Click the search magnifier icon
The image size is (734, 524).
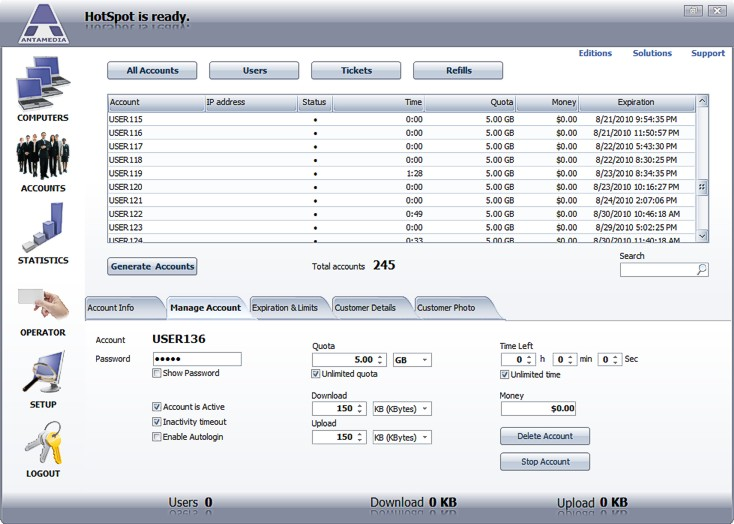click(702, 270)
